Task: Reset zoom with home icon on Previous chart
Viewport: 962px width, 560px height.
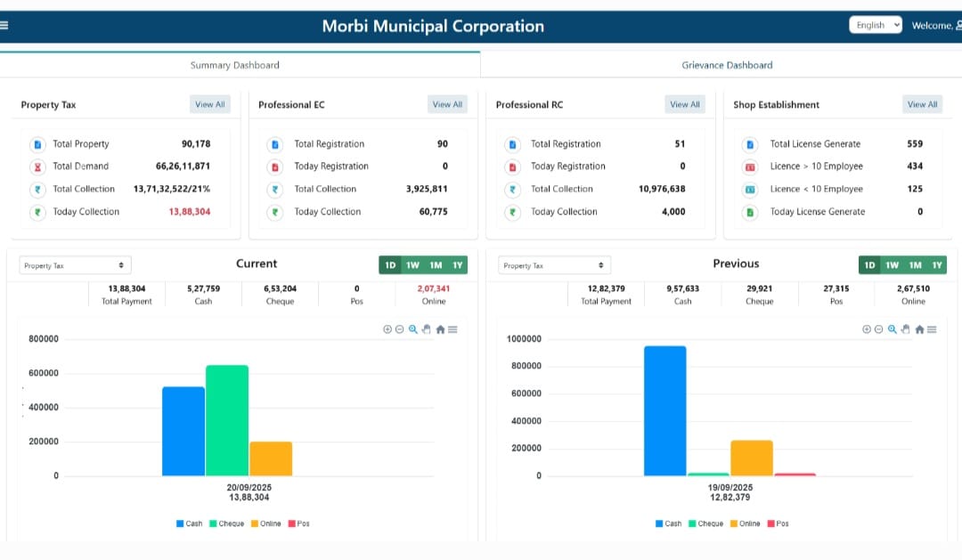Action: [919, 329]
